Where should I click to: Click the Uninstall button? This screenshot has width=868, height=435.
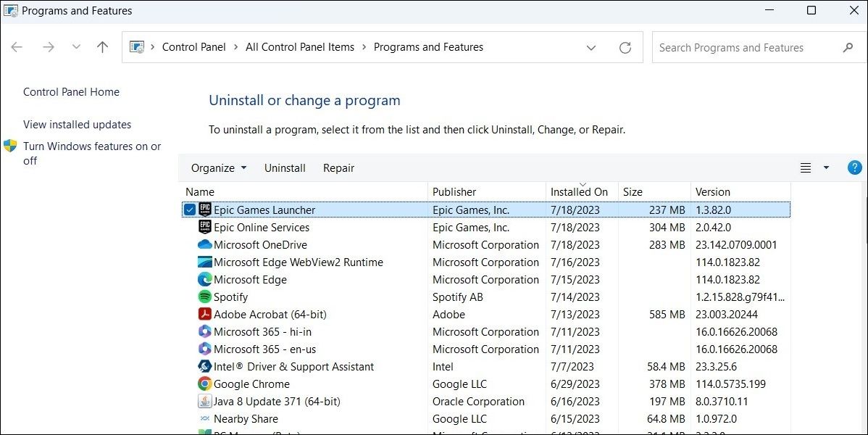[x=285, y=167]
